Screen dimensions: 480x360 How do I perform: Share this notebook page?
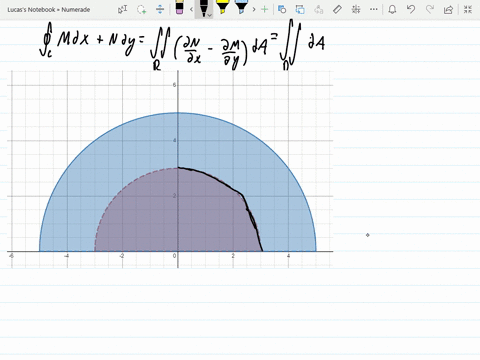448,9
